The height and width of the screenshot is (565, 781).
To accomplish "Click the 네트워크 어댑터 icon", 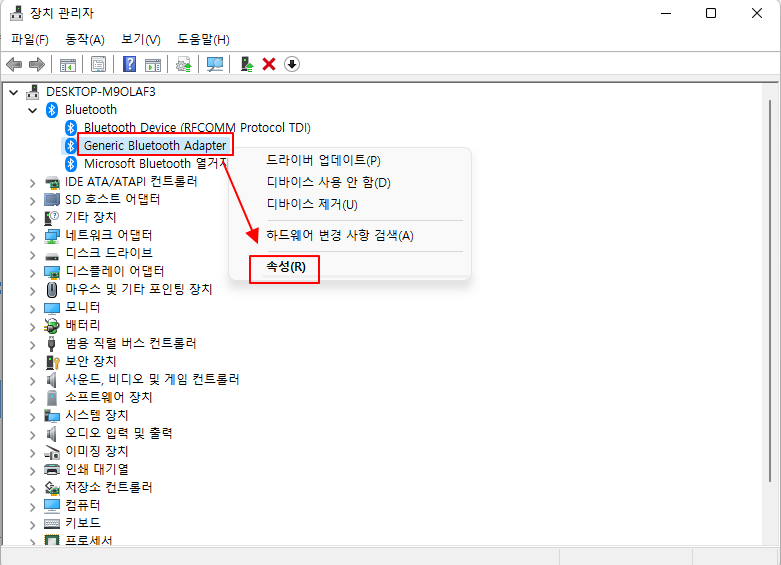I will 52,236.
